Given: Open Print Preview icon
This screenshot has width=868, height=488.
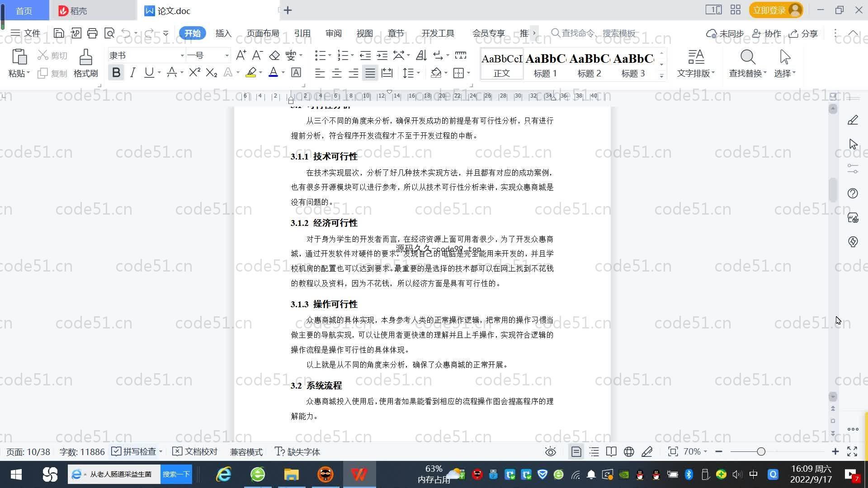Looking at the screenshot, I should coord(109,33).
